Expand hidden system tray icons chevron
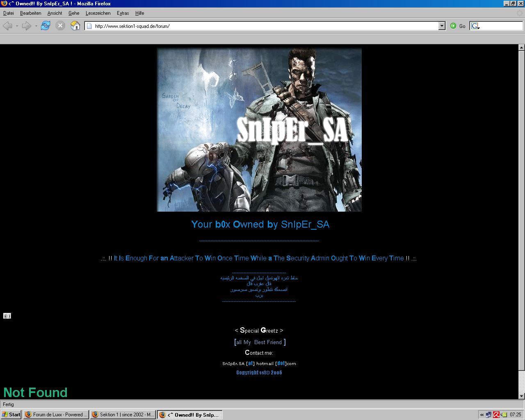Image resolution: width=525 pixels, height=420 pixels. point(482,415)
